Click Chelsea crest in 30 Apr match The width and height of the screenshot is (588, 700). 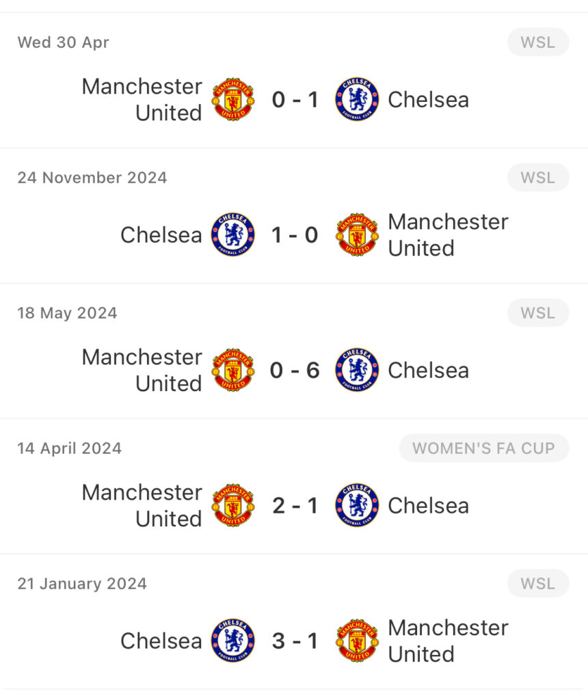[357, 99]
